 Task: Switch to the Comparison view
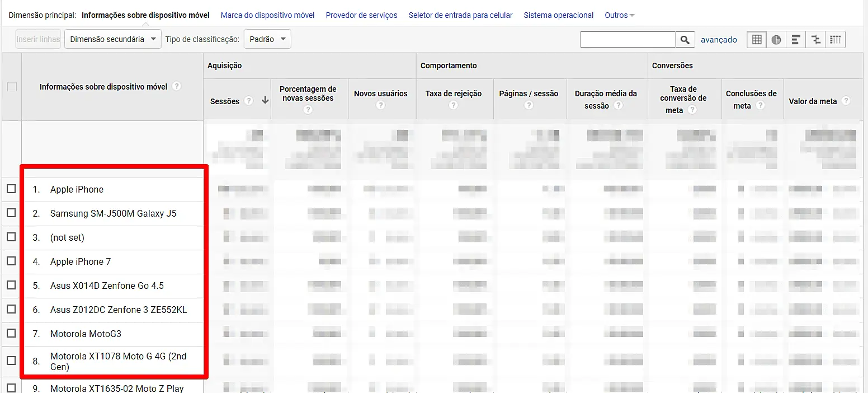815,39
